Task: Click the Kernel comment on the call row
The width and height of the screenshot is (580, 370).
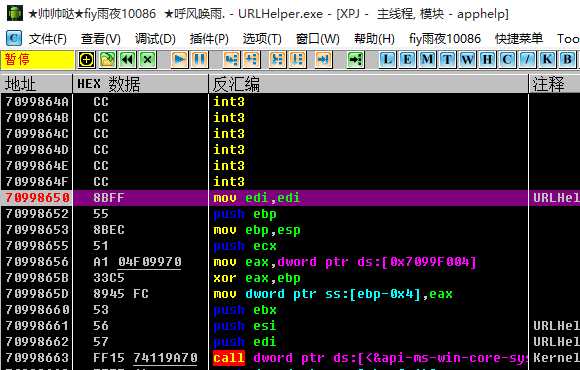Action: tap(556, 358)
